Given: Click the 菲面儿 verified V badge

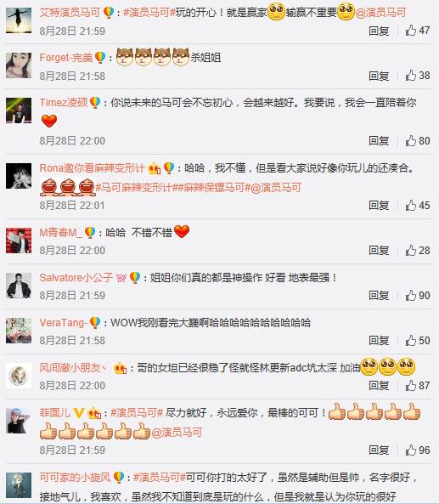Looking at the screenshot, I should [x=79, y=413].
